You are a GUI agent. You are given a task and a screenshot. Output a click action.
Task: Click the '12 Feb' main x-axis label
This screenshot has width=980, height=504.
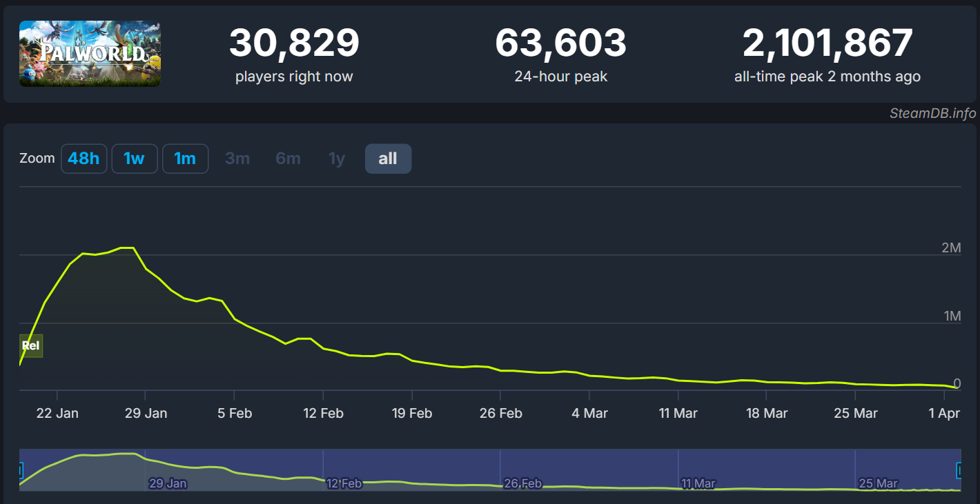[x=323, y=413]
